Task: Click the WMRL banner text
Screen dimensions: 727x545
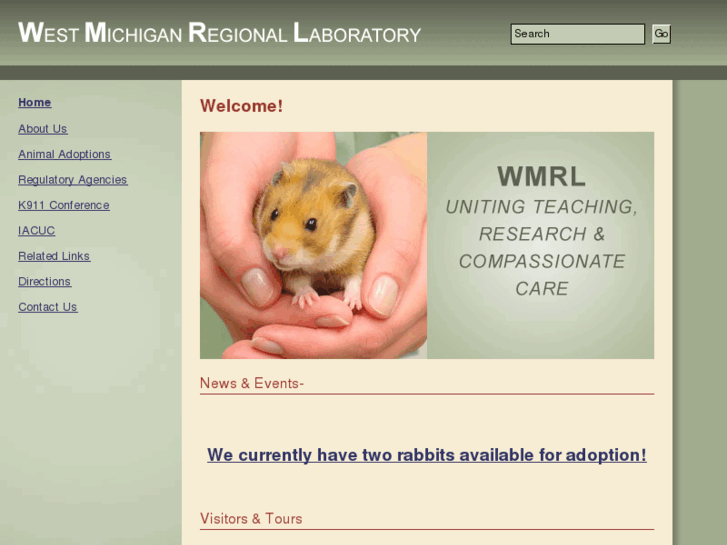Action: coord(541,177)
